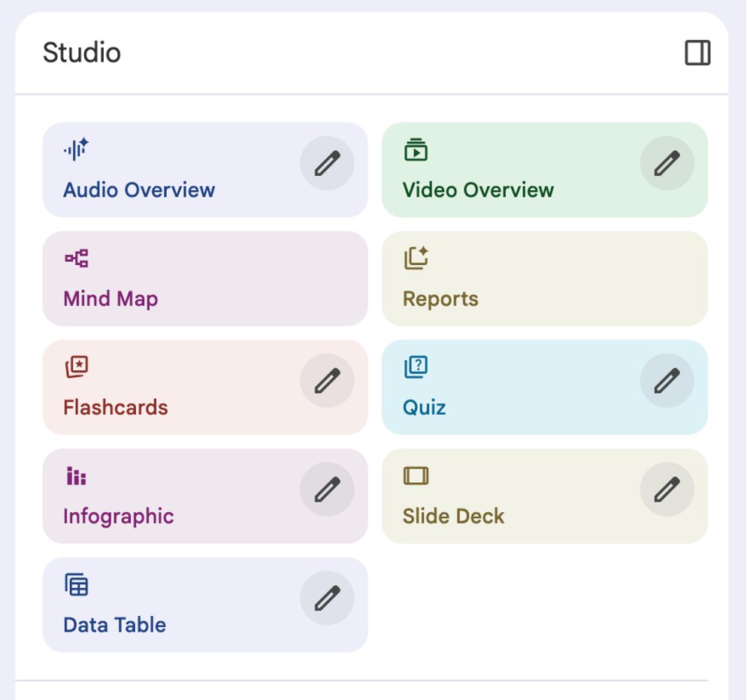Viewport: 747px width, 700px height.
Task: Click the Video Overview play icon
Action: [416, 149]
